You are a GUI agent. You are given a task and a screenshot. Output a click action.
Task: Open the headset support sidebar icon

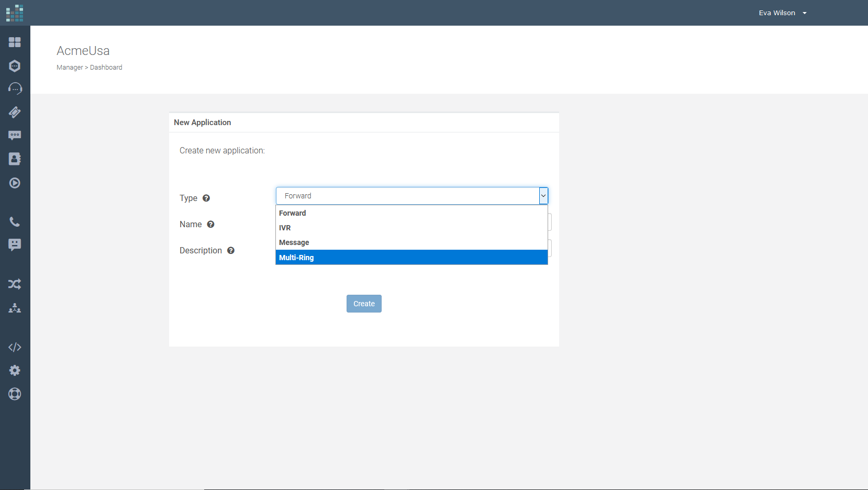15,88
